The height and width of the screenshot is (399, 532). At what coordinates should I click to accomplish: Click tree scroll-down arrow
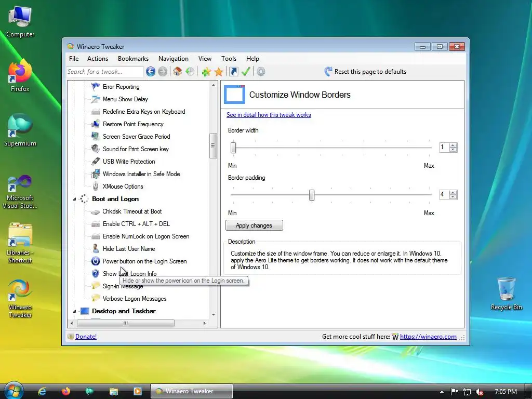[x=214, y=314]
